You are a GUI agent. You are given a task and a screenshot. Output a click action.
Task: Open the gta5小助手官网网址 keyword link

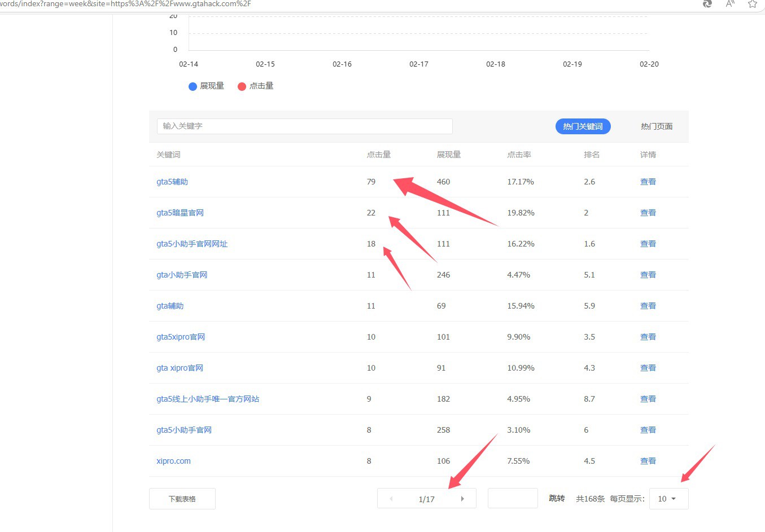pos(192,244)
